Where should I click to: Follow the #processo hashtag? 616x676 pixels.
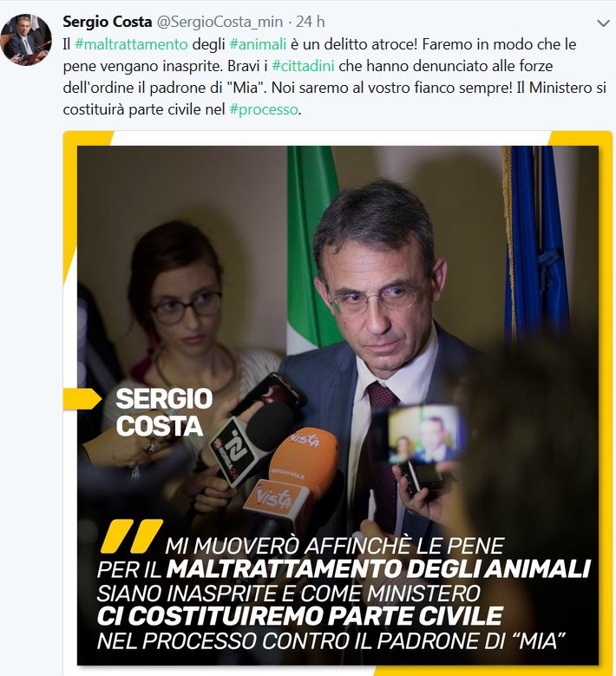(264, 109)
